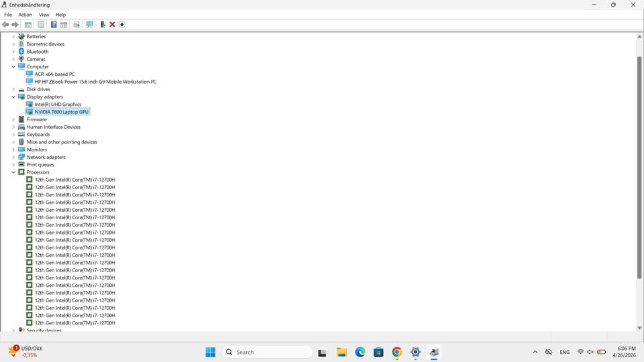Viewport: 644px width, 362px height.
Task: Select the HP ZBook Power Workstation PC entry
Action: point(95,82)
